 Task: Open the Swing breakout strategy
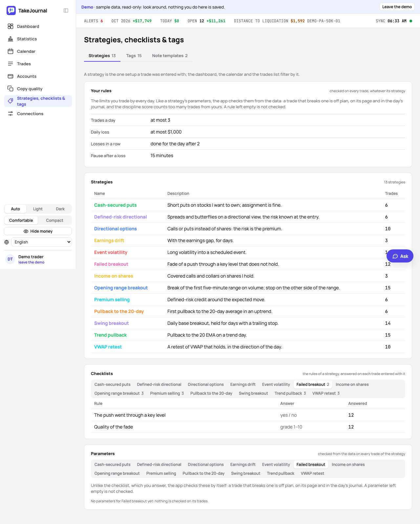point(112,323)
